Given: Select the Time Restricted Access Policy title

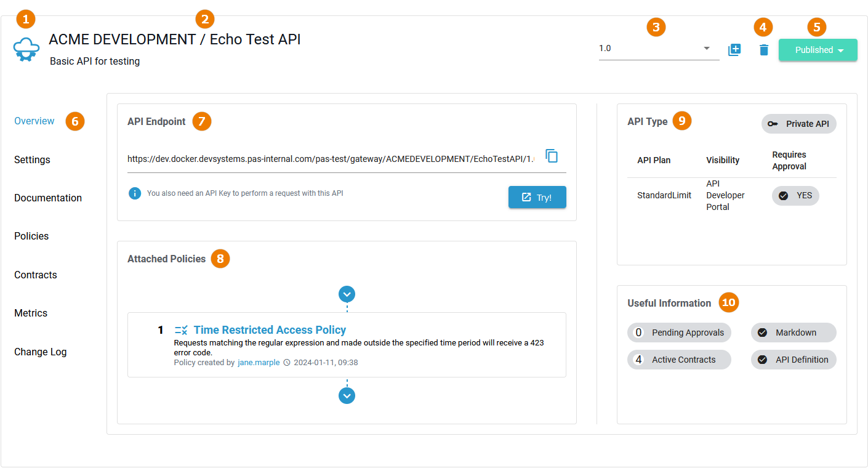Looking at the screenshot, I should coord(270,329).
